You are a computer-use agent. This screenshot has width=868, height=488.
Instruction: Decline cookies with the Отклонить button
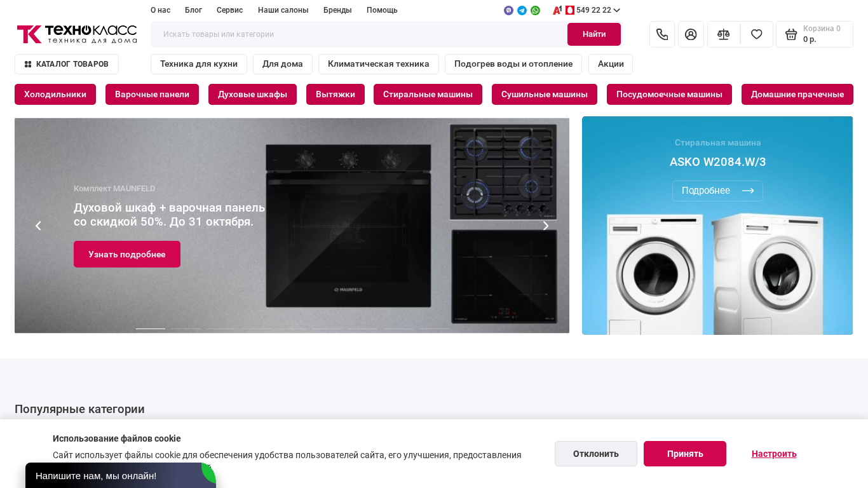point(596,454)
